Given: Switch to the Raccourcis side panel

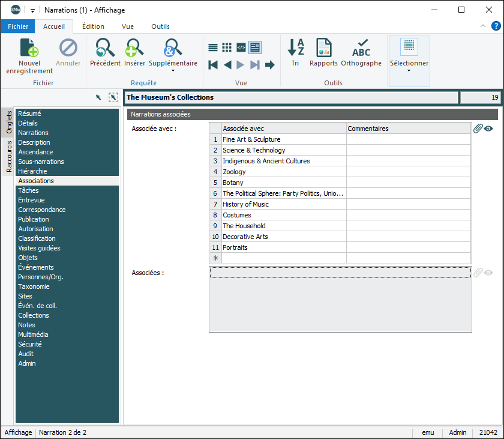Looking at the screenshot, I should pos(9,156).
